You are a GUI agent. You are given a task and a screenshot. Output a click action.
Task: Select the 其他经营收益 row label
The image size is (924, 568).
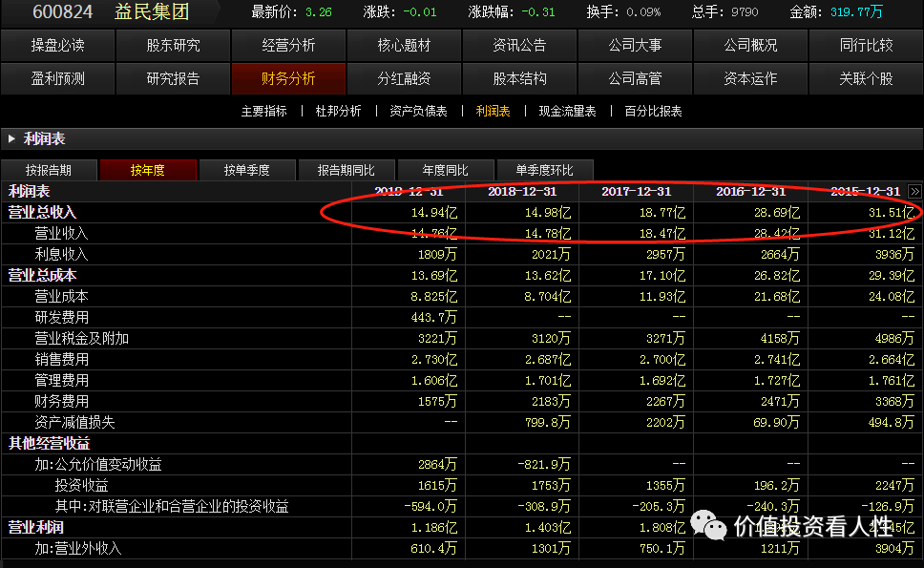tap(49, 443)
